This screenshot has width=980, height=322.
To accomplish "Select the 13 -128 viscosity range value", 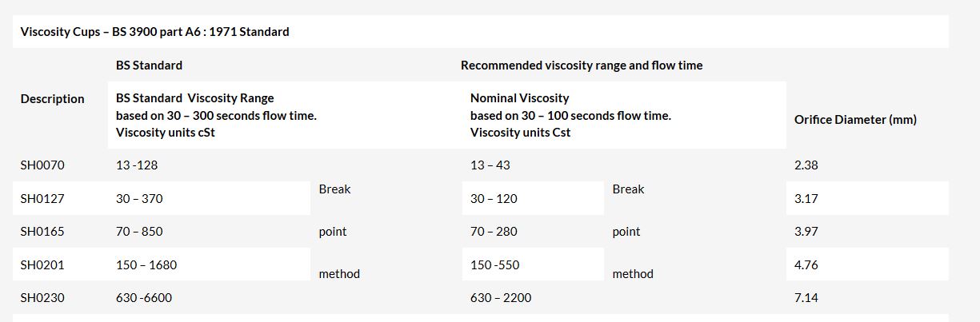I will pyautogui.click(x=137, y=165).
